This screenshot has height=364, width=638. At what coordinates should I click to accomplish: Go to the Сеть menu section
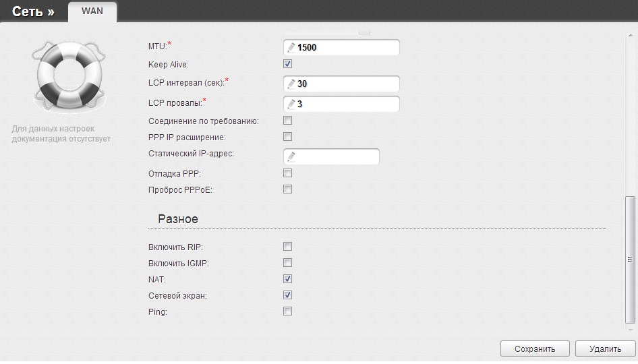32,11
